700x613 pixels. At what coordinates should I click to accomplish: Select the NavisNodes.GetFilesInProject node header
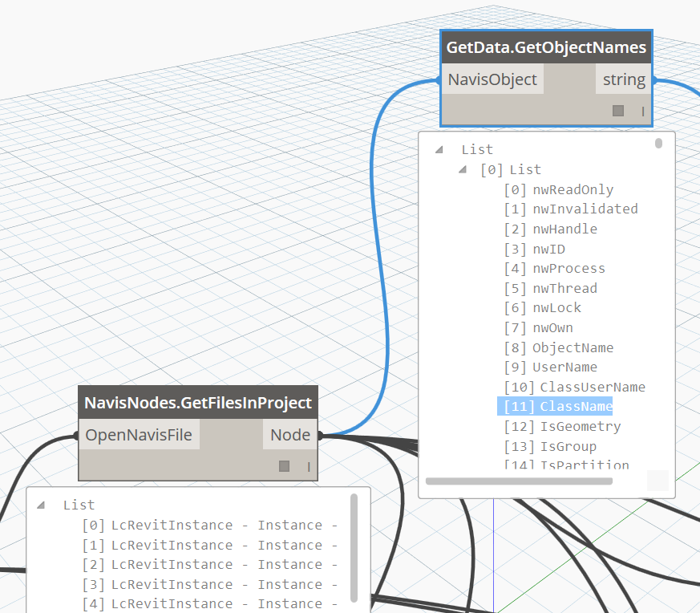pyautogui.click(x=198, y=402)
